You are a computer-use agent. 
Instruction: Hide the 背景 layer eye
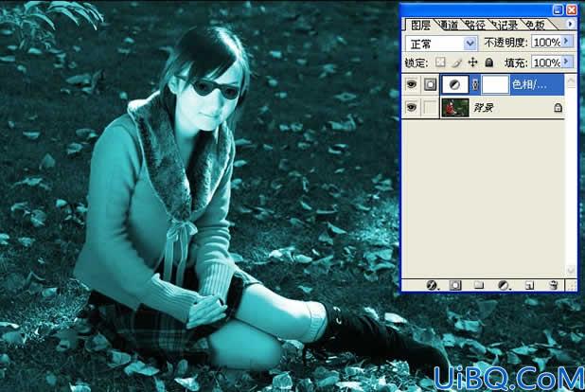(x=412, y=108)
